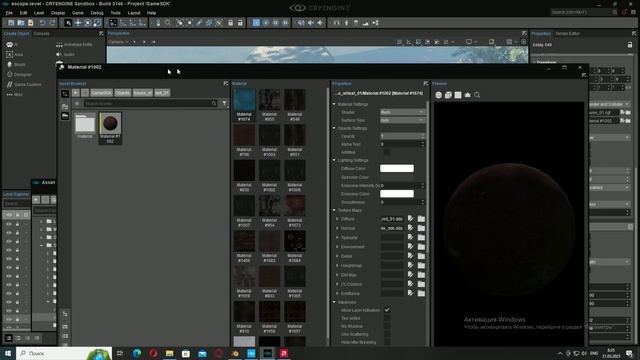Choose Audio in Create Object panel

(65, 54)
